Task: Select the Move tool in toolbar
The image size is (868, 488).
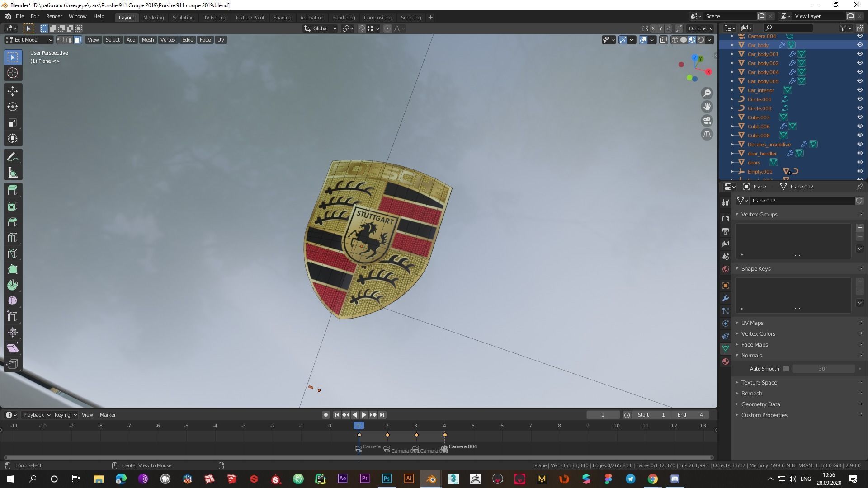Action: (x=13, y=91)
